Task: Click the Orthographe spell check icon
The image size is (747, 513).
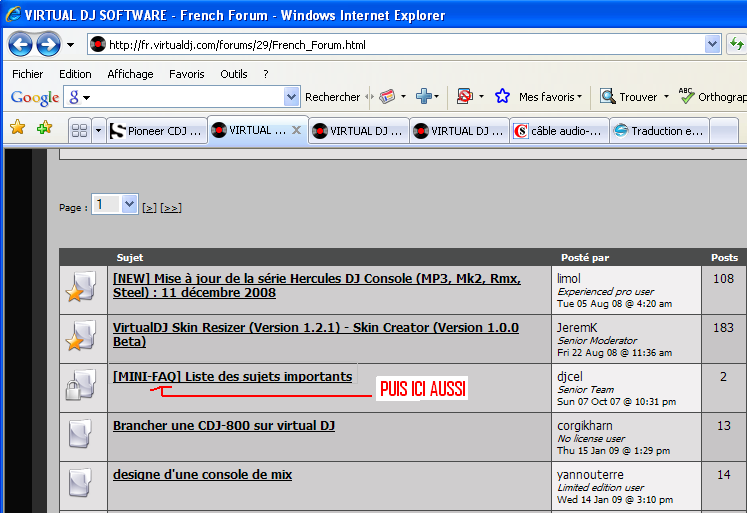Action: pos(686,96)
